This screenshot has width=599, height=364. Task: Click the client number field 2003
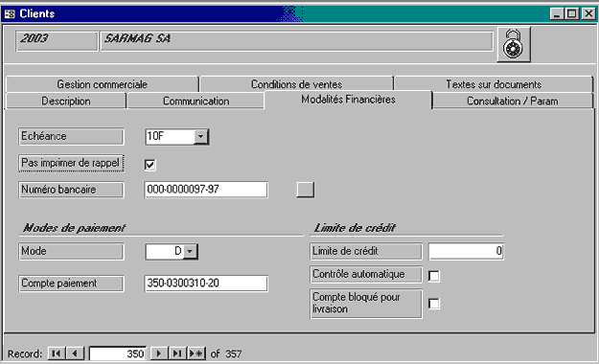pos(57,41)
